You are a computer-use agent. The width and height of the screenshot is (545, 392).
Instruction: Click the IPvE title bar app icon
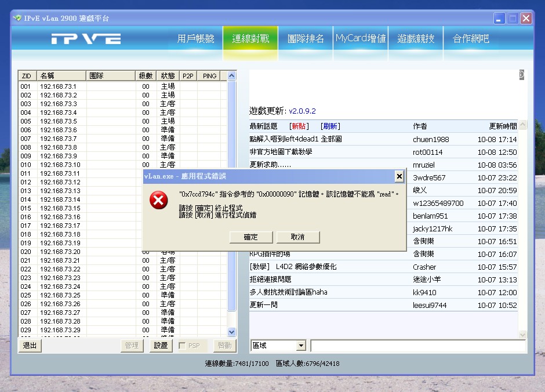click(17, 18)
